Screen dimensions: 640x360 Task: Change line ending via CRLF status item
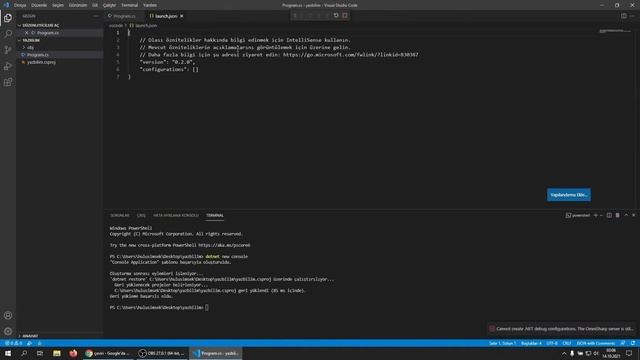pos(567,343)
